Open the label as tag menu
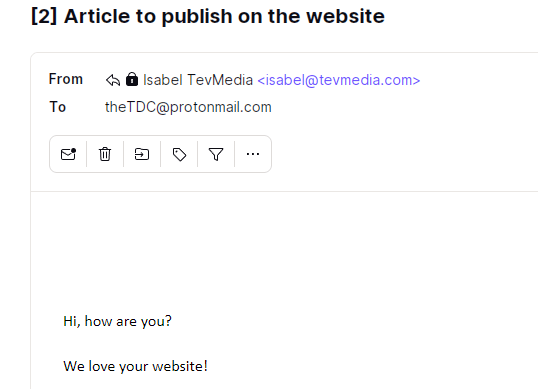The width and height of the screenshot is (538, 389). point(179,154)
